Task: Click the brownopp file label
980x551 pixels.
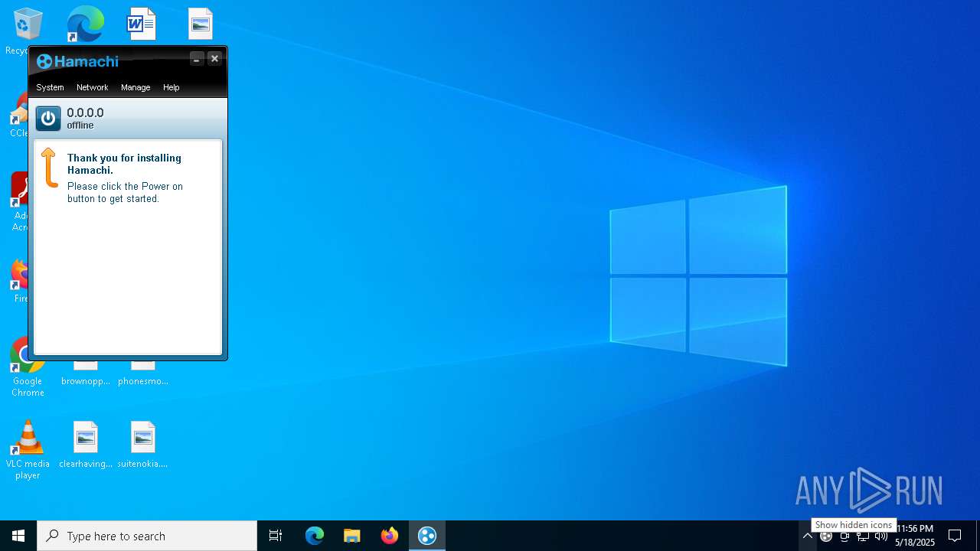Action: coord(86,381)
